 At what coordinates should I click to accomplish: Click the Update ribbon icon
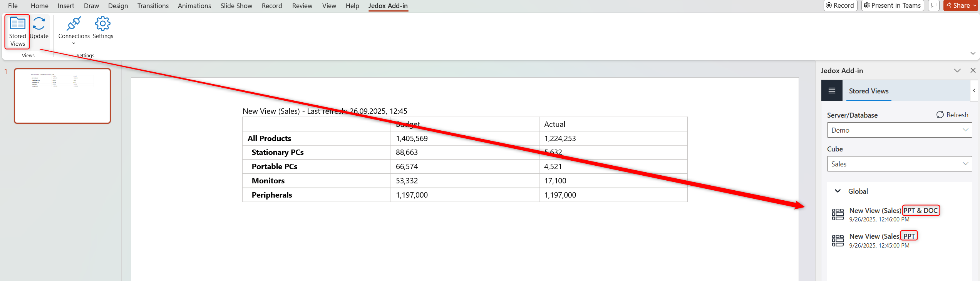click(x=39, y=28)
